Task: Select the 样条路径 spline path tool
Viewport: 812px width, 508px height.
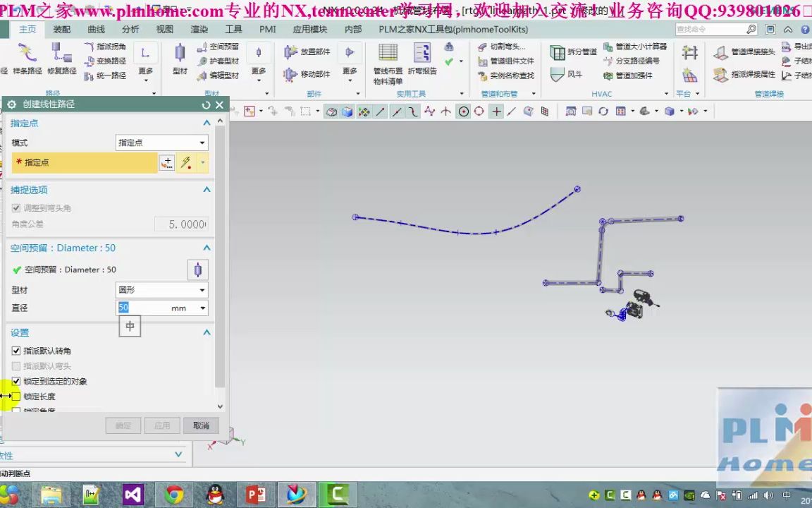Action: tap(26, 59)
